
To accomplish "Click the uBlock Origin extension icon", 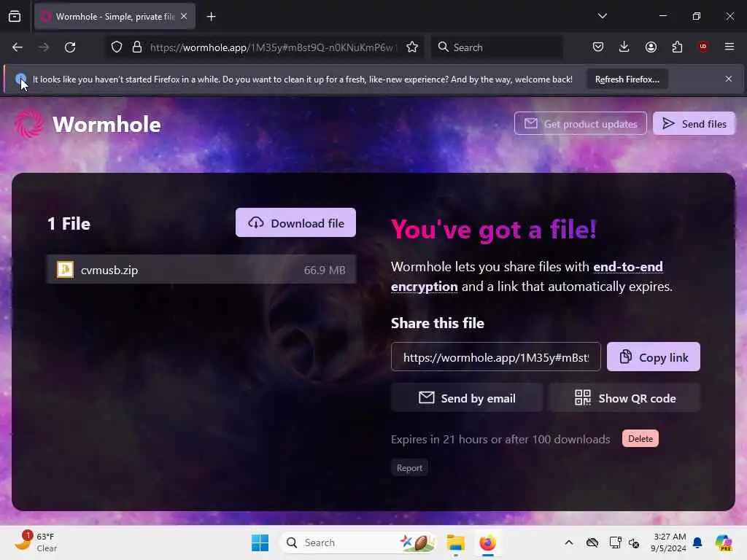I will tap(703, 47).
